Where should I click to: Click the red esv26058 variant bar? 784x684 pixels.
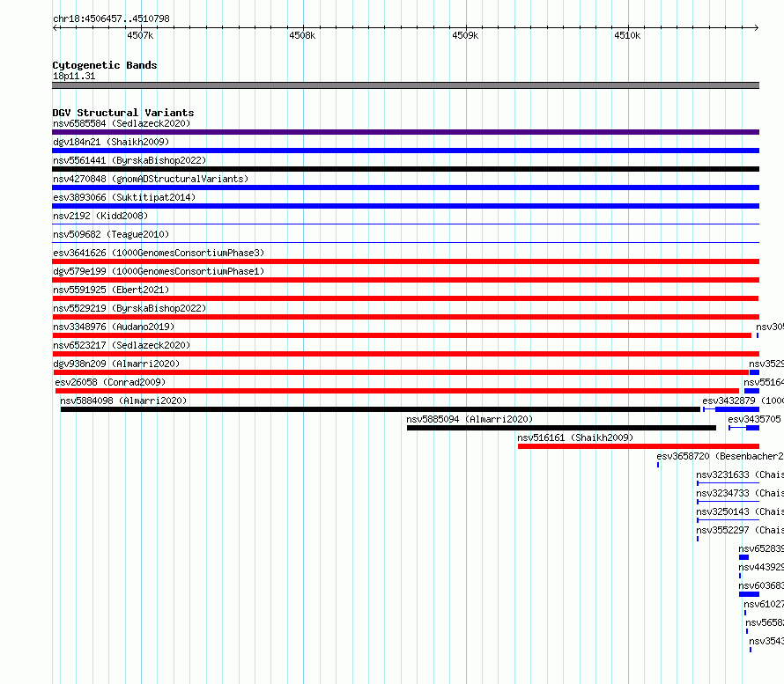(397, 391)
